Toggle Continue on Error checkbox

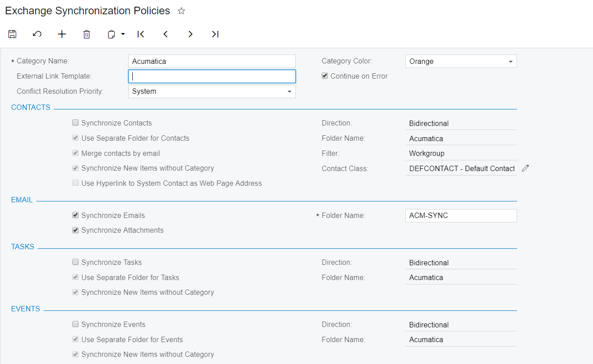(325, 76)
